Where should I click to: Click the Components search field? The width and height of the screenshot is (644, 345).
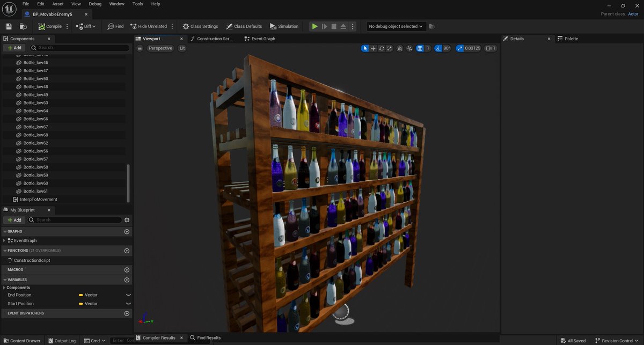coord(79,48)
